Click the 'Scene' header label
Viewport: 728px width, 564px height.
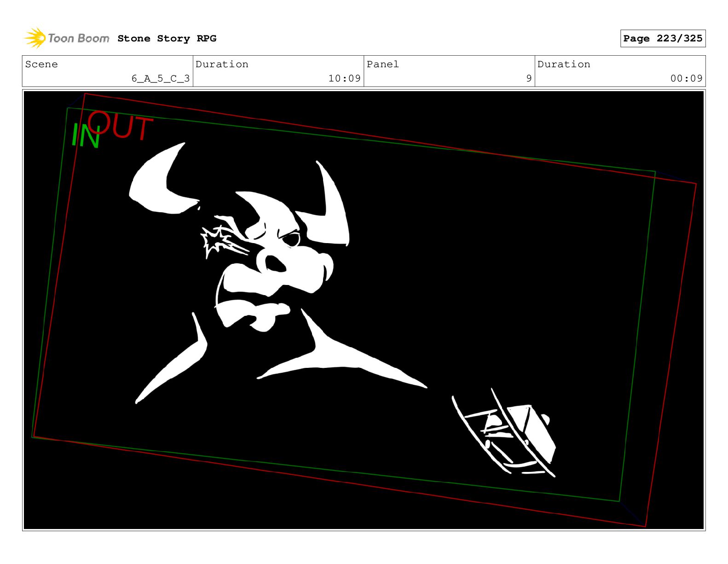point(41,64)
